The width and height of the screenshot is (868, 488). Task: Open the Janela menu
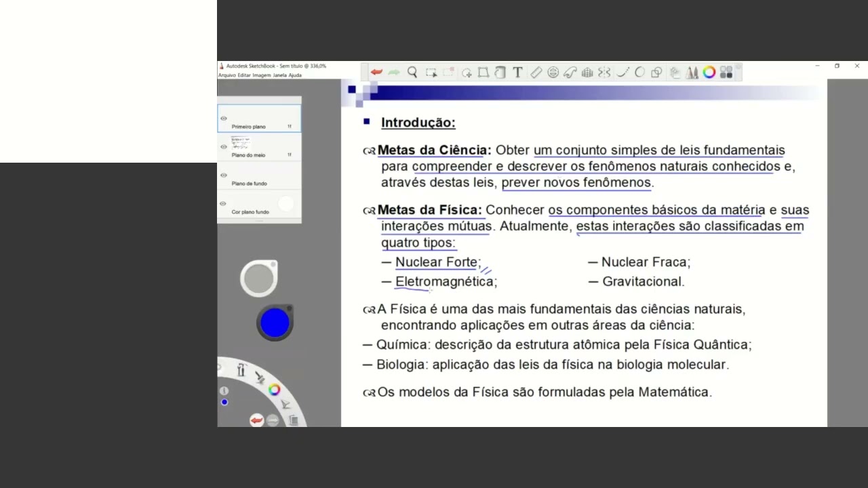point(280,75)
